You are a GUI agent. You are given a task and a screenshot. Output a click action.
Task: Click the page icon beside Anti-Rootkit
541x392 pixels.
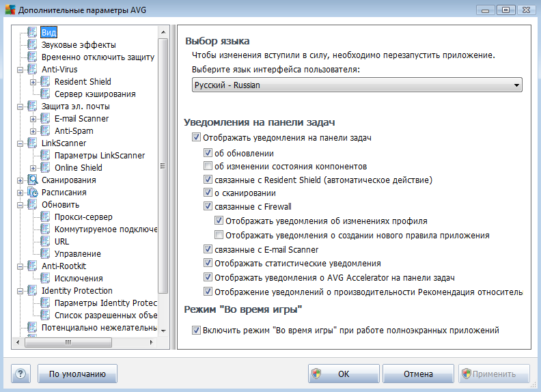click(33, 266)
